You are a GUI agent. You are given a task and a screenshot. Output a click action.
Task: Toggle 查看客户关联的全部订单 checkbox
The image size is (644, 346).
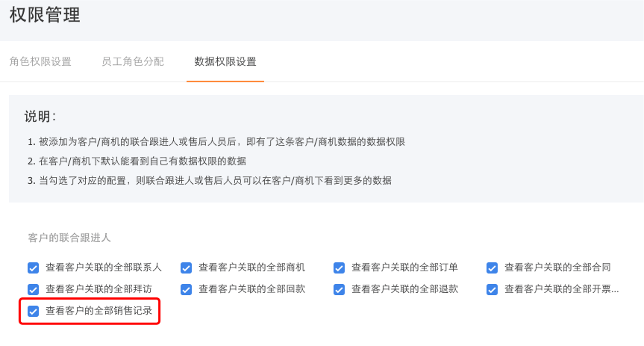coord(339,268)
